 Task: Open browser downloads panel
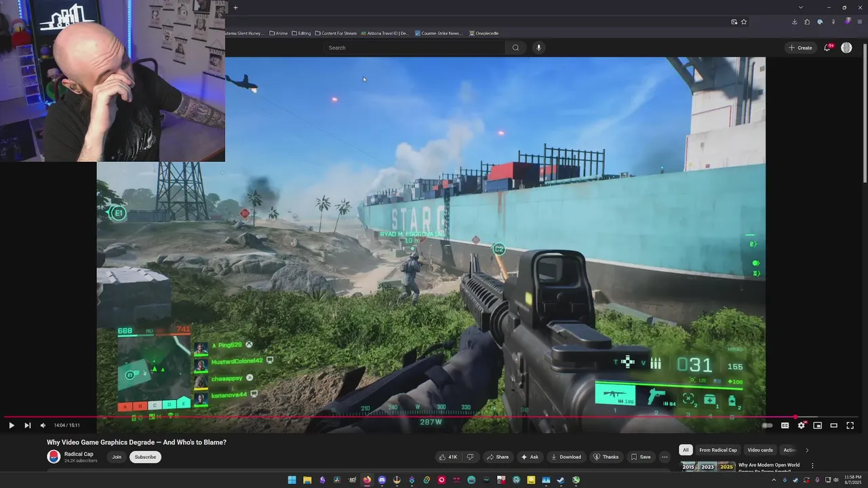pyautogui.click(x=794, y=22)
